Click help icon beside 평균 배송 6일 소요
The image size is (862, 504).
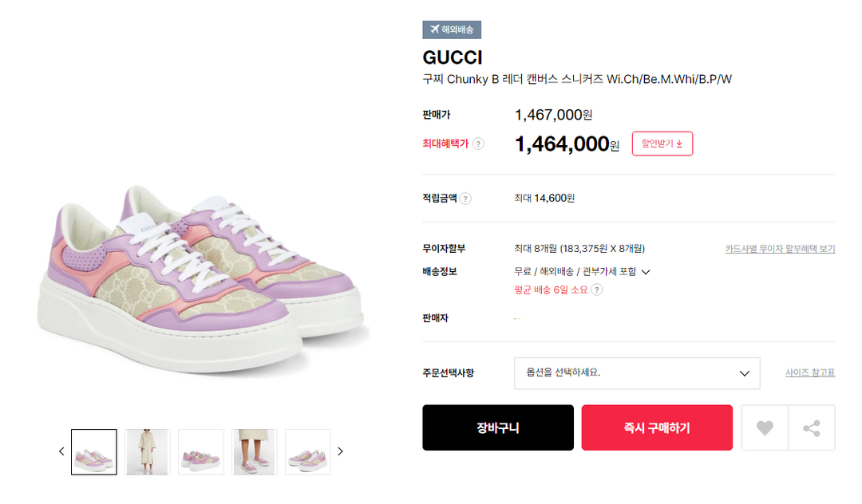point(596,289)
